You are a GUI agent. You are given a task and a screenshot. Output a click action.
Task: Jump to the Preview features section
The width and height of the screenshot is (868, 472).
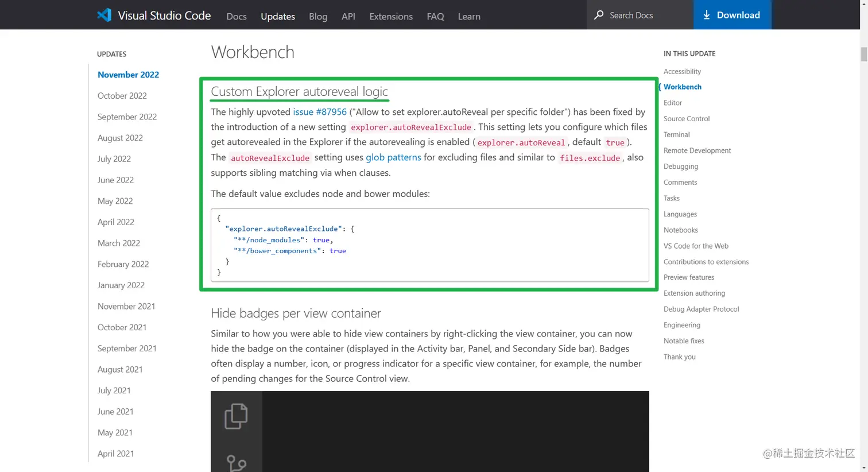(689, 277)
